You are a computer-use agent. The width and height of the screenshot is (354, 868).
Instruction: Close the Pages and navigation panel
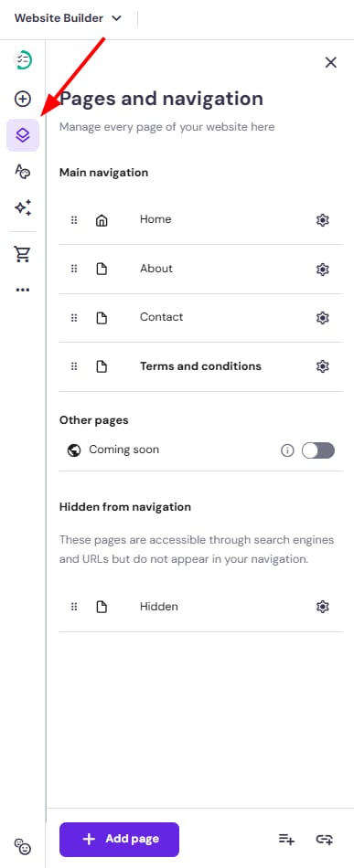point(331,62)
